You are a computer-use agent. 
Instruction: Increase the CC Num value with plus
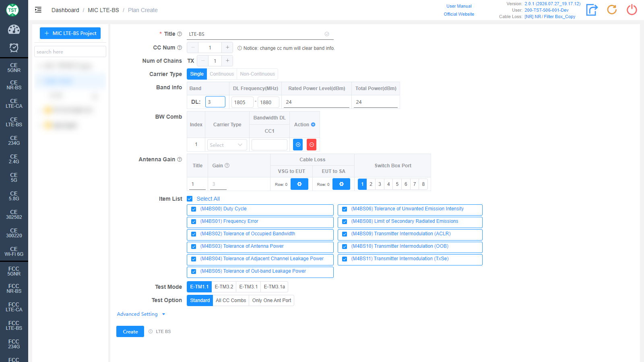click(x=227, y=47)
